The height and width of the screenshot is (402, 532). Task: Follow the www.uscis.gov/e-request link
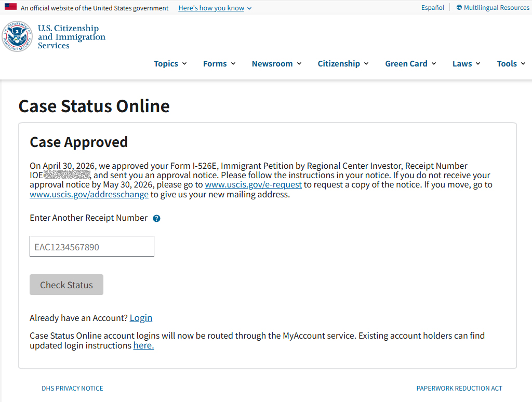tap(253, 184)
